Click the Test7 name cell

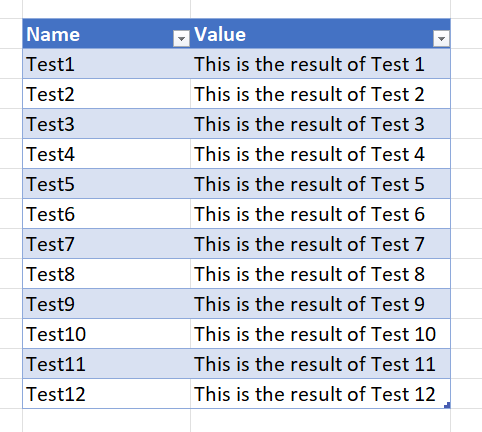pos(107,244)
